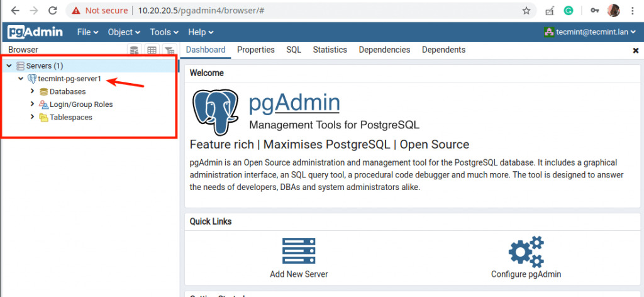Click the browser reload icon

tap(52, 11)
